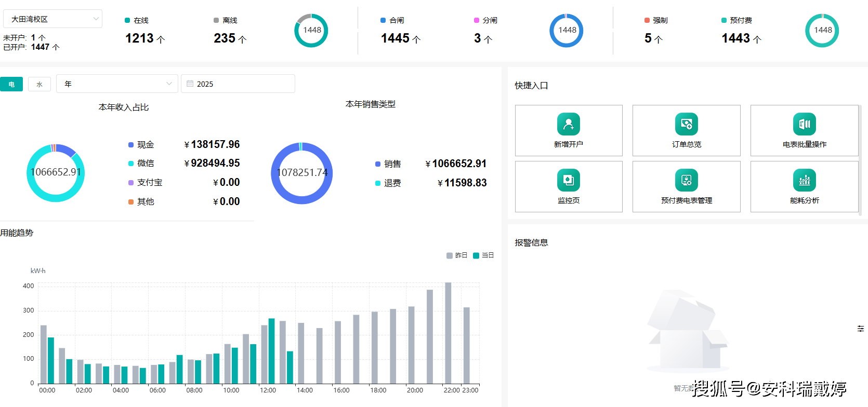Click the 1066652.91 income donut chart
Screen dimensions: 868x407
coord(56,173)
